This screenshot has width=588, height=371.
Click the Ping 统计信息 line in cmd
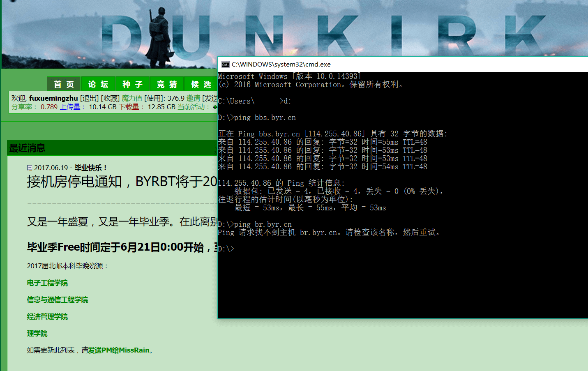281,183
